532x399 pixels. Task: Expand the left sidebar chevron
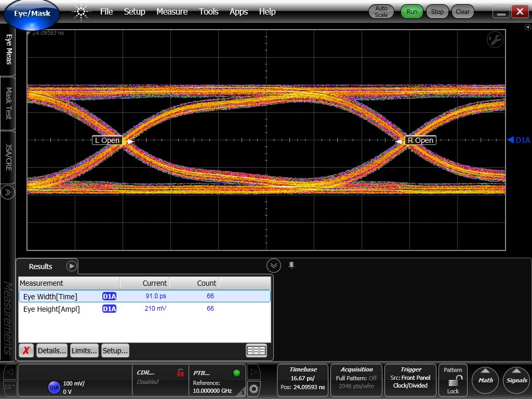(x=7, y=192)
